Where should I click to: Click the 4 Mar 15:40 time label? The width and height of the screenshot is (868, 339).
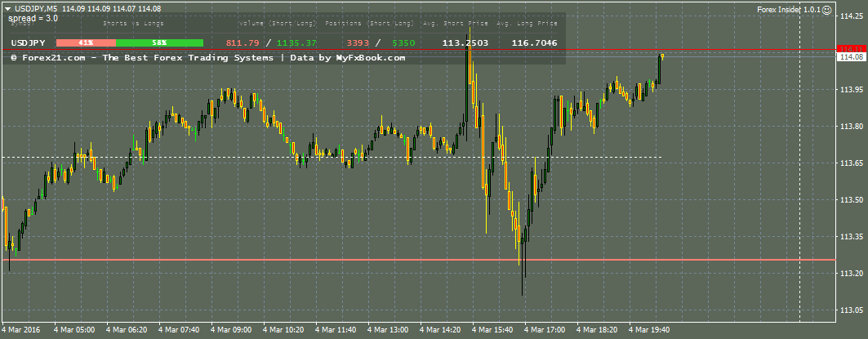pos(492,330)
